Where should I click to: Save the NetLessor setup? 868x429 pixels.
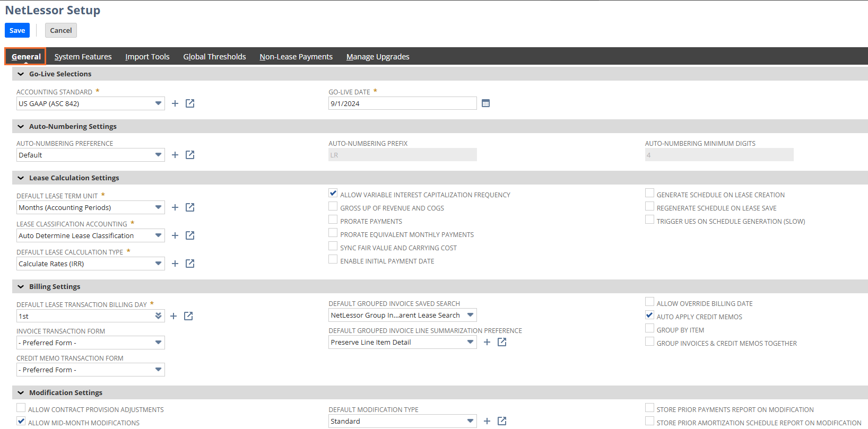pos(18,30)
